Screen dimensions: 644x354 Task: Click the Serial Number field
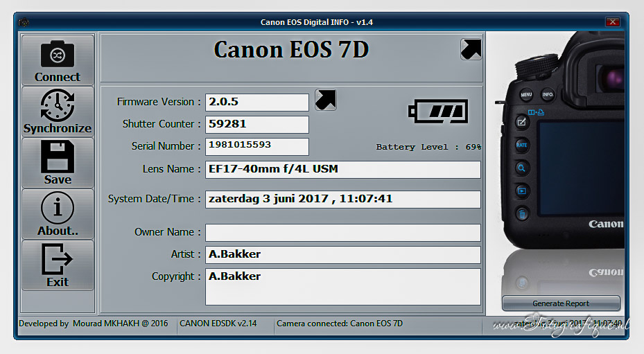click(x=257, y=147)
